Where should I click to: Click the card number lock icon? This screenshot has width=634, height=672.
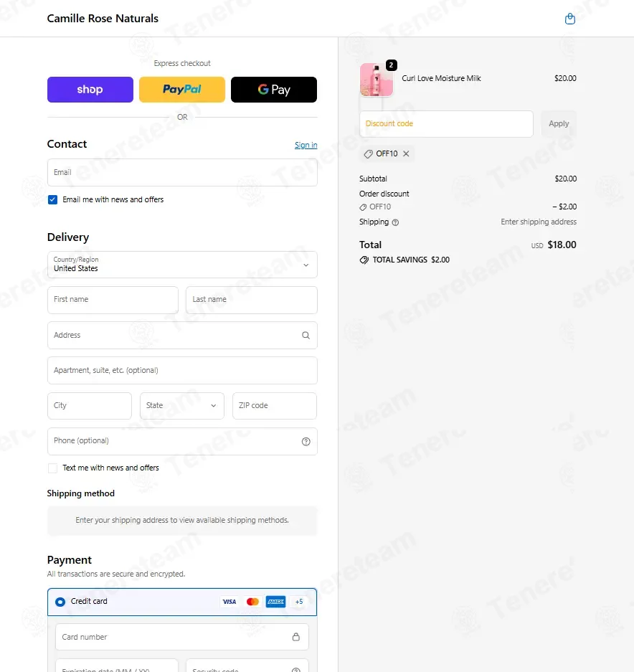pyautogui.click(x=295, y=637)
